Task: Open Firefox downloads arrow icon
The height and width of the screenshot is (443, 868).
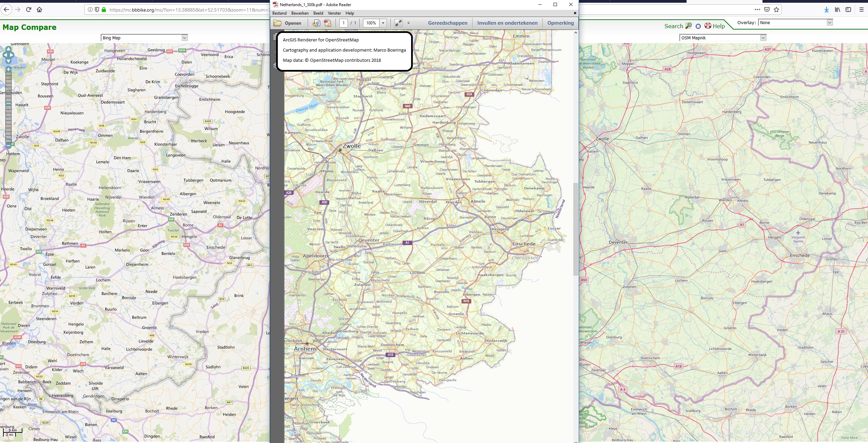Action: click(x=826, y=10)
